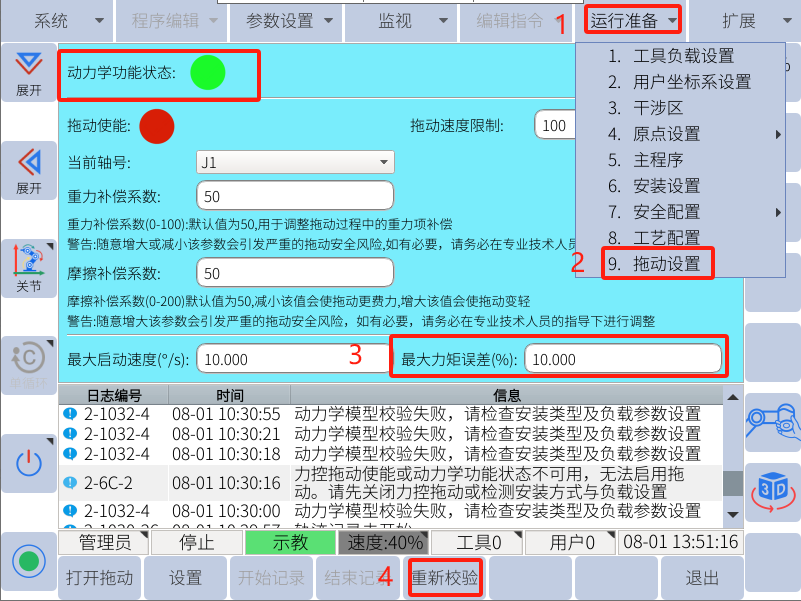Click the log list scrollbar down arrow
Screen dimensions: 801x601
pos(734,513)
